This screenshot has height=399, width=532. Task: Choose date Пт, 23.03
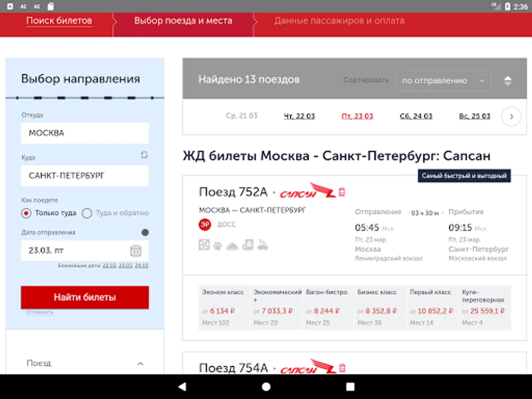[357, 116]
